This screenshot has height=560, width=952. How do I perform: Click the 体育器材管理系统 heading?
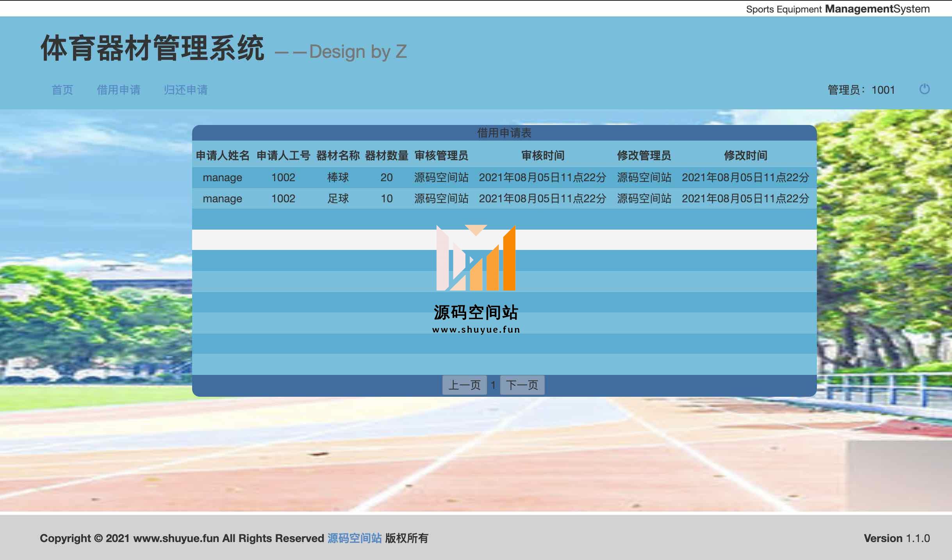tap(153, 48)
